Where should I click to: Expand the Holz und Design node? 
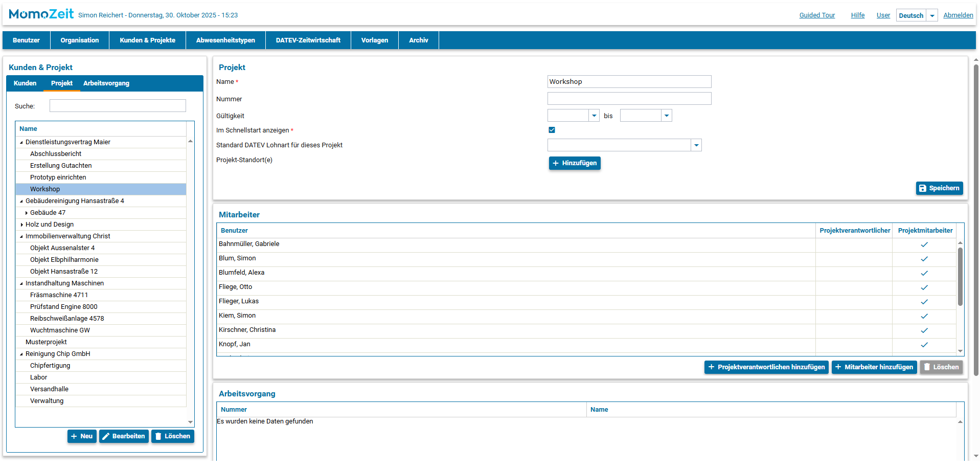pyautogui.click(x=21, y=225)
